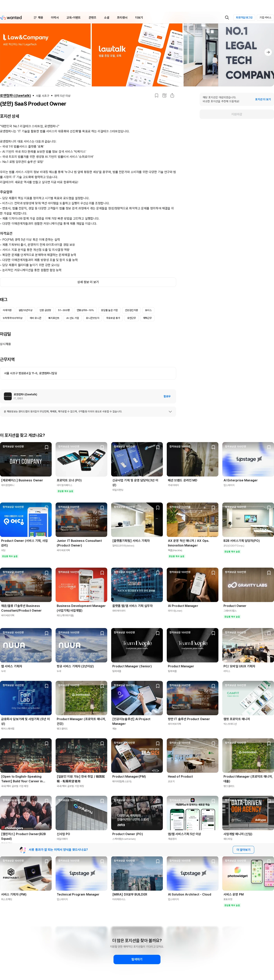Bookmark the AI Enterprise Manager card
Viewport: 274px width, 980px height.
click(x=269, y=447)
